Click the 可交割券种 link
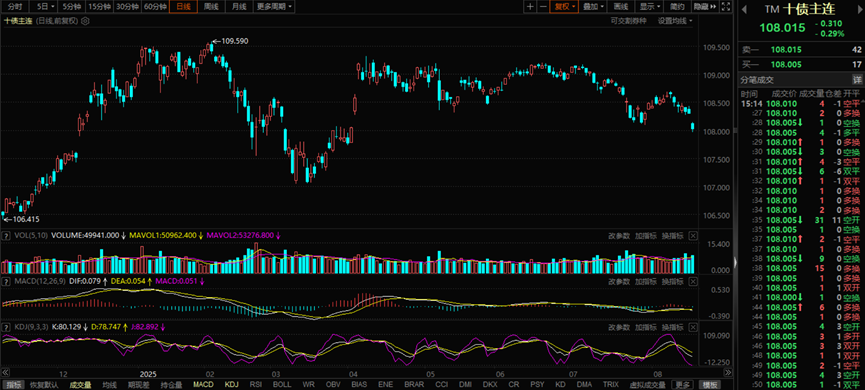This screenshot has width=865, height=390. (x=628, y=21)
